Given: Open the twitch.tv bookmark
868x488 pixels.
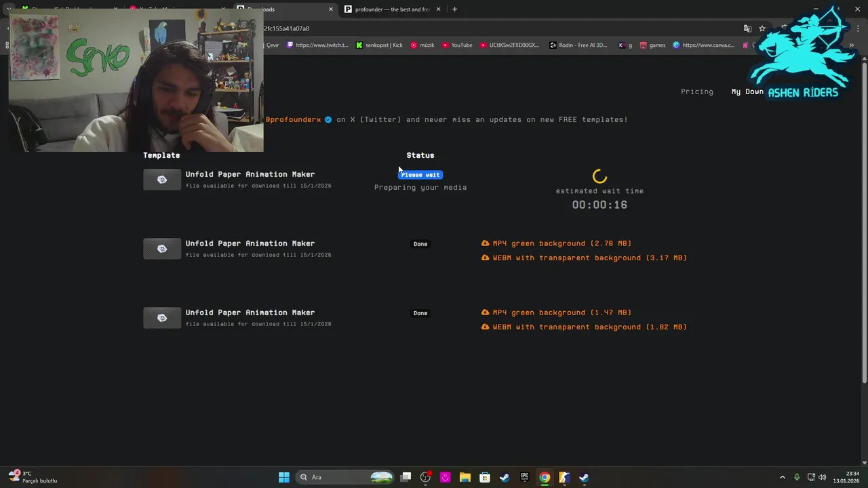Looking at the screenshot, I should pos(317,45).
